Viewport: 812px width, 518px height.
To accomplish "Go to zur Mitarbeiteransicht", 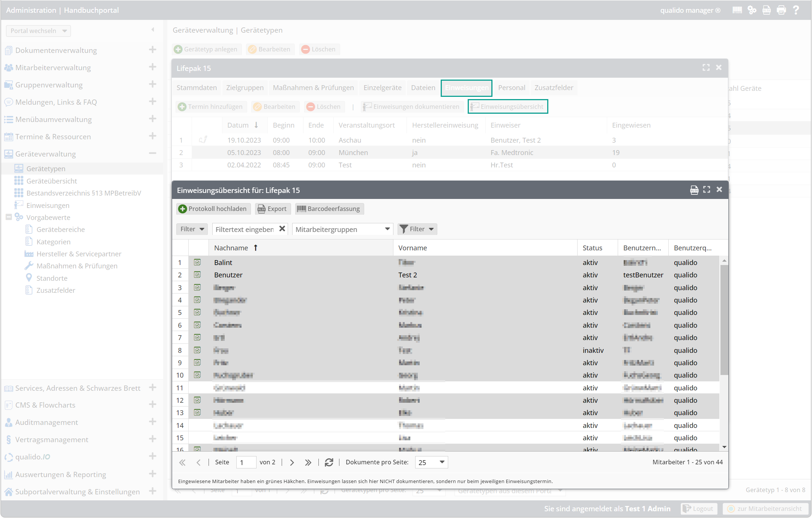I will coord(765,509).
